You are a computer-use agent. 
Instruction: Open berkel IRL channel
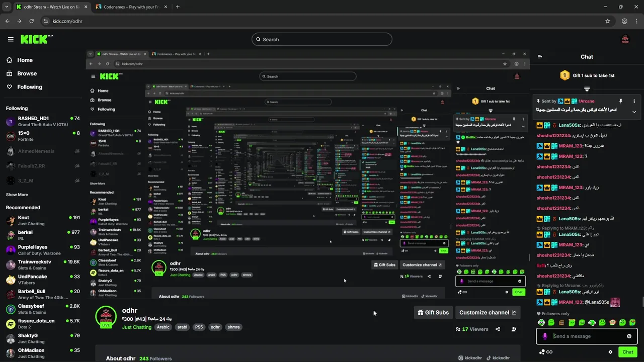pos(43,235)
